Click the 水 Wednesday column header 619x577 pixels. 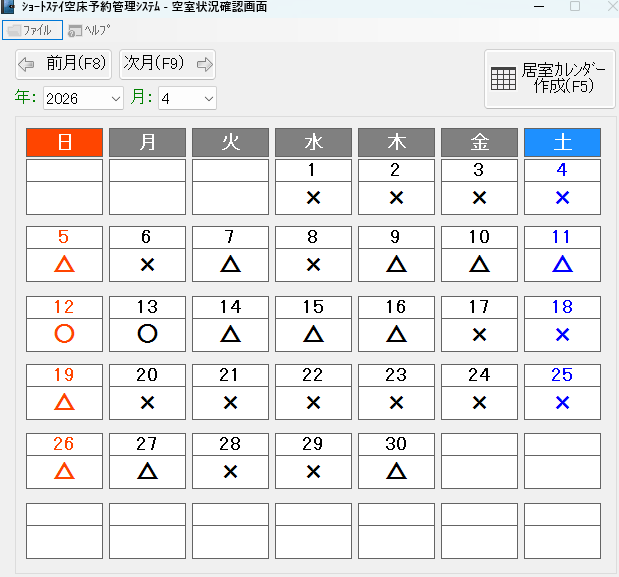pos(313,142)
